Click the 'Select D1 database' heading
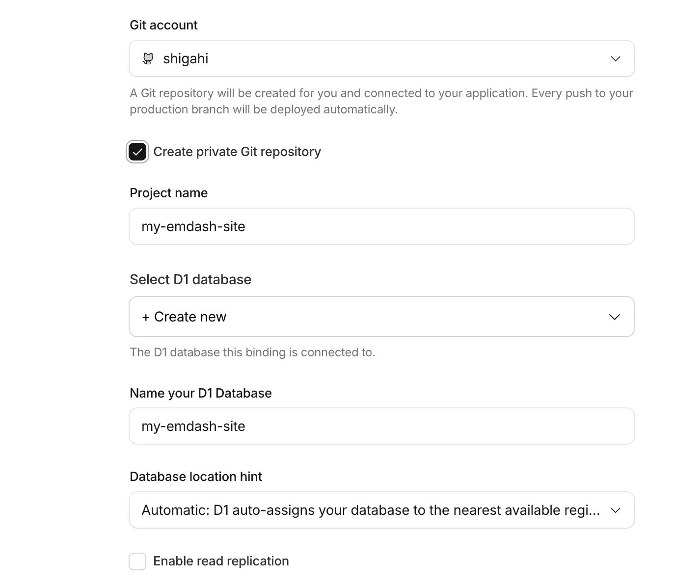This screenshot has width=700, height=588. point(190,279)
